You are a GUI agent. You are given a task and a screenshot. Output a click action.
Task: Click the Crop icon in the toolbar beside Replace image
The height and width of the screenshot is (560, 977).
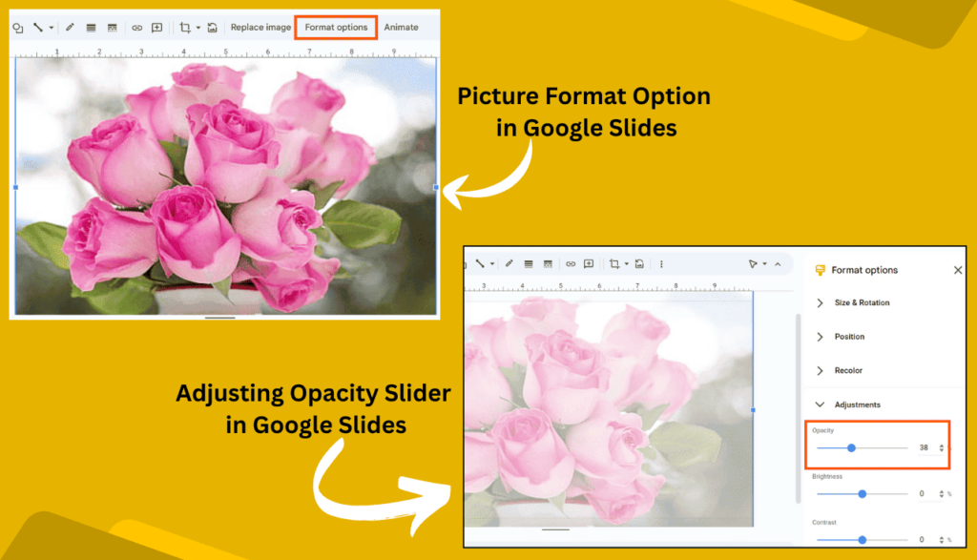click(x=185, y=28)
